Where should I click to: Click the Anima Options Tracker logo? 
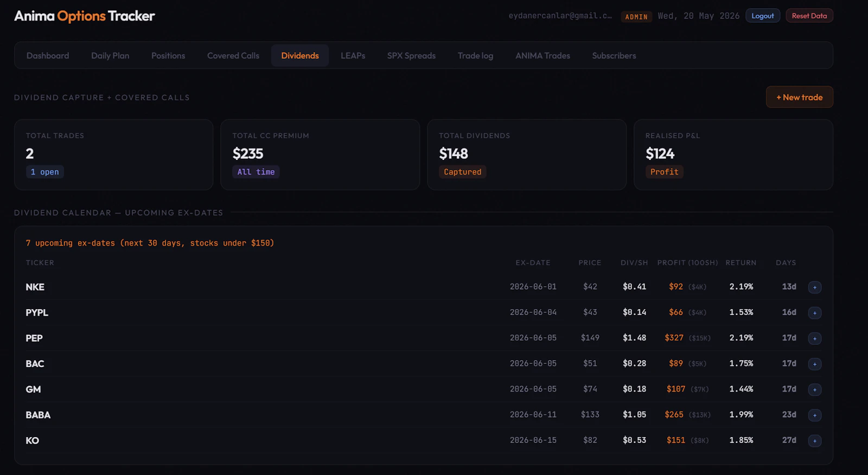85,16
